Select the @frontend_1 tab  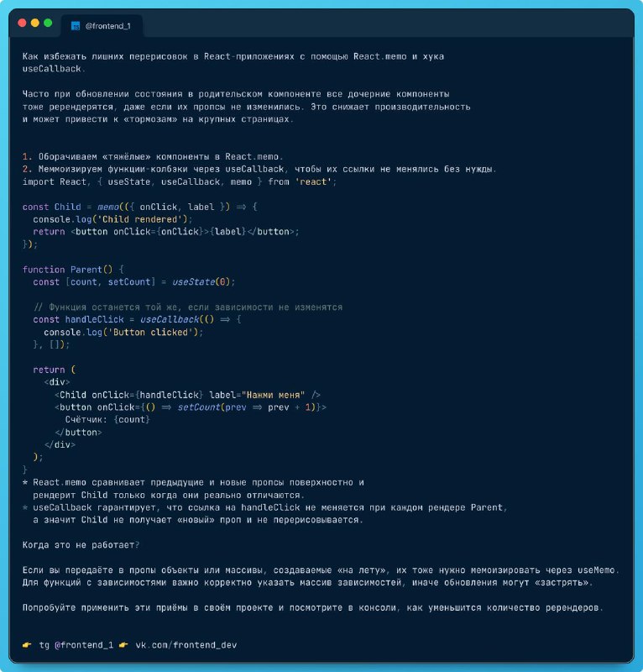102,26
